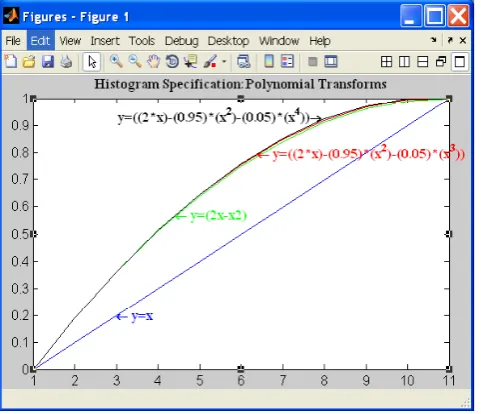
Task: Open the Desktop menu
Action: click(228, 41)
